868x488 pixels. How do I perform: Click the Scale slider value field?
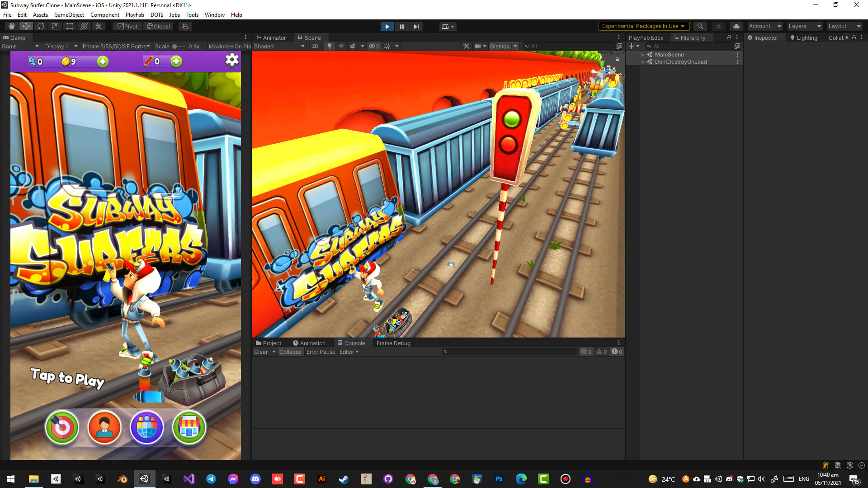(195, 46)
